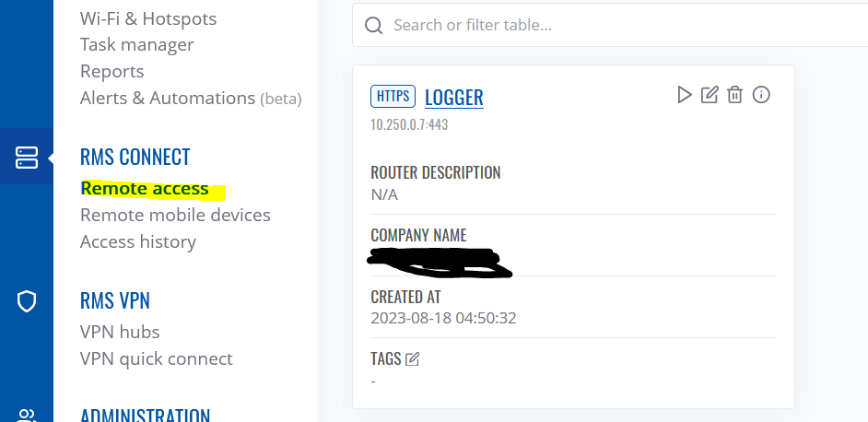This screenshot has height=422, width=868.
Task: Navigate to VPN hubs
Action: (x=120, y=332)
